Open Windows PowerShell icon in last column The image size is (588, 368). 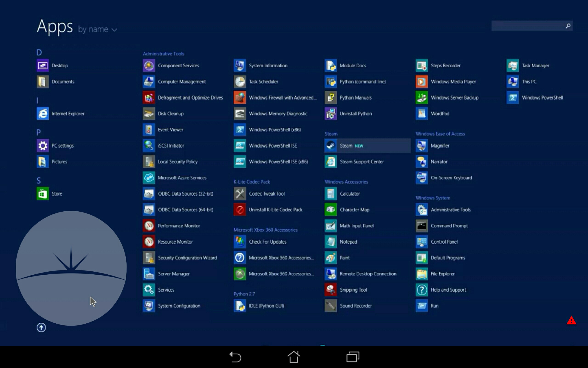point(513,98)
